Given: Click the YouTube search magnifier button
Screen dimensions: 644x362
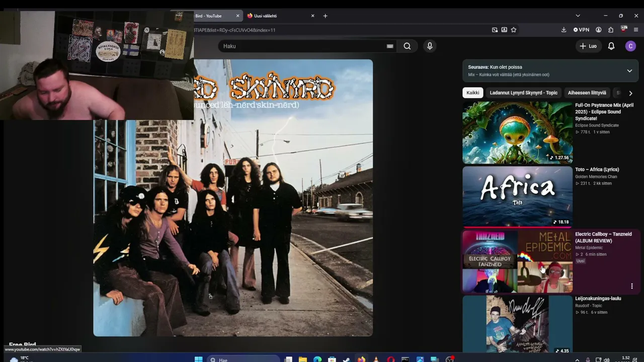Looking at the screenshot, I should pyautogui.click(x=407, y=46).
